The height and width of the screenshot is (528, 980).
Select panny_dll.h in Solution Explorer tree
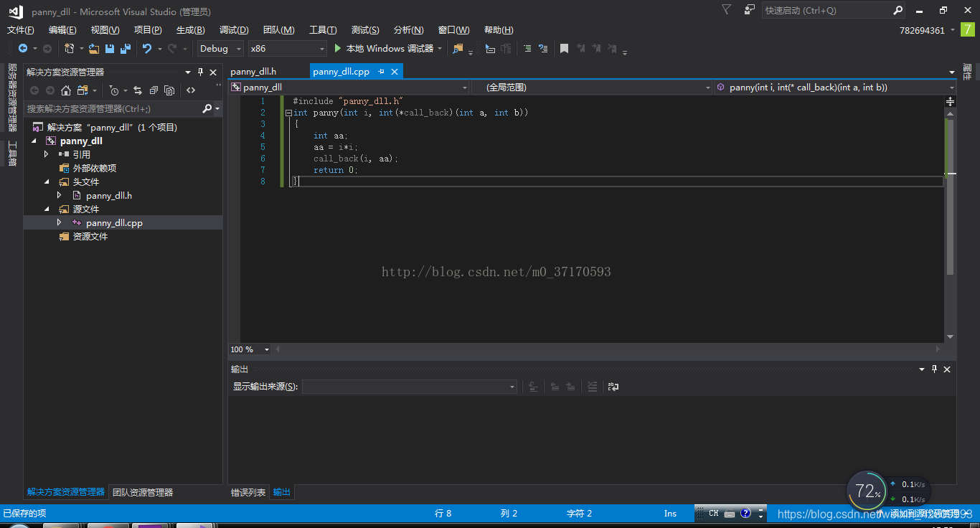[109, 195]
